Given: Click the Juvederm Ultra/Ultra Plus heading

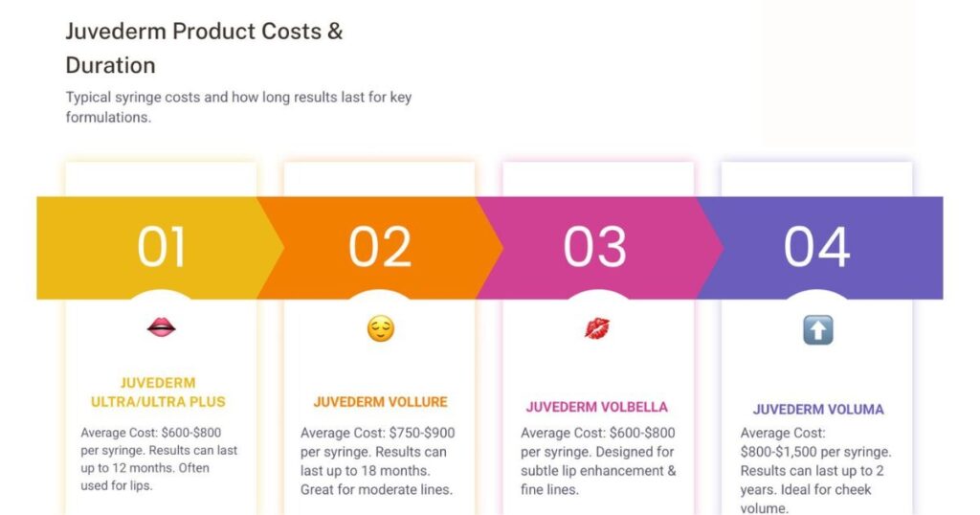Looking at the screenshot, I should point(158,392).
